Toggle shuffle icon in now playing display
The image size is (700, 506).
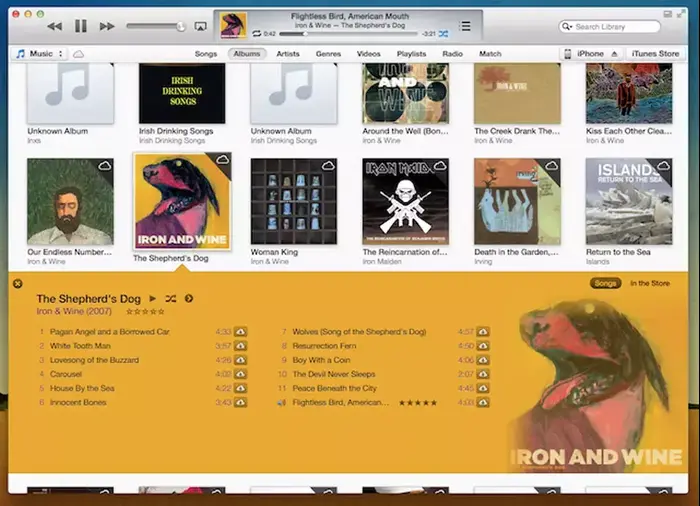point(443,33)
